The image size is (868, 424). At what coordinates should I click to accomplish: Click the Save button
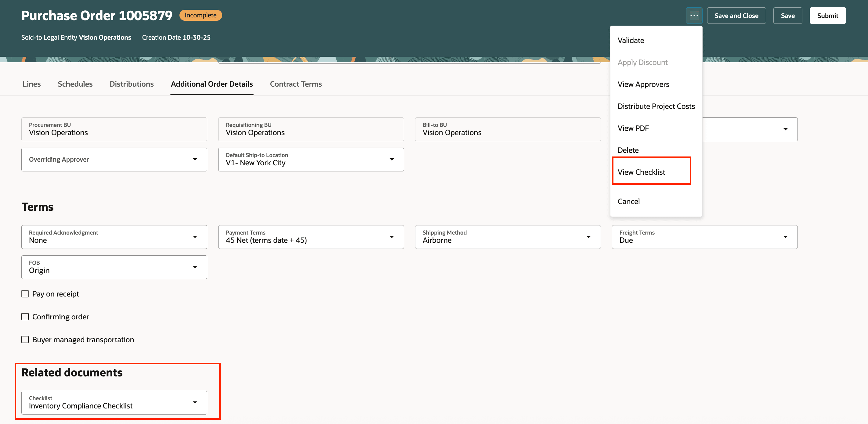pos(788,15)
